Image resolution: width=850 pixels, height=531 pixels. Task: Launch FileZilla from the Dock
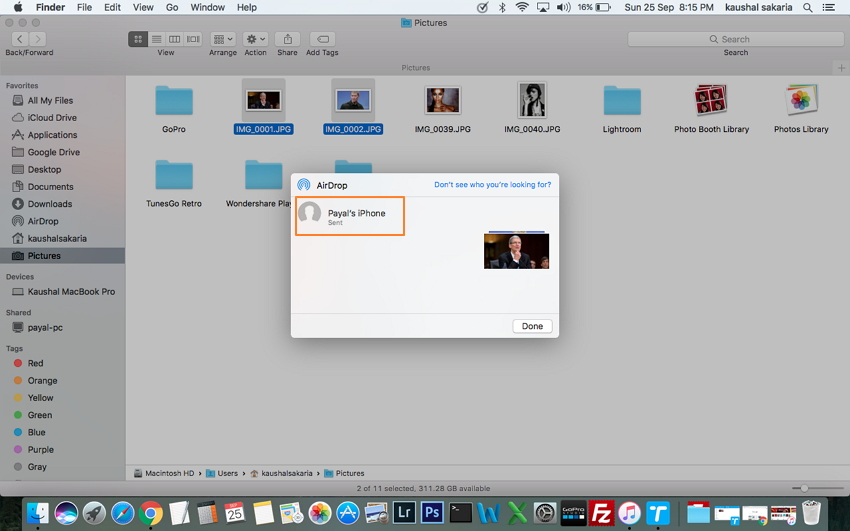pyautogui.click(x=602, y=514)
